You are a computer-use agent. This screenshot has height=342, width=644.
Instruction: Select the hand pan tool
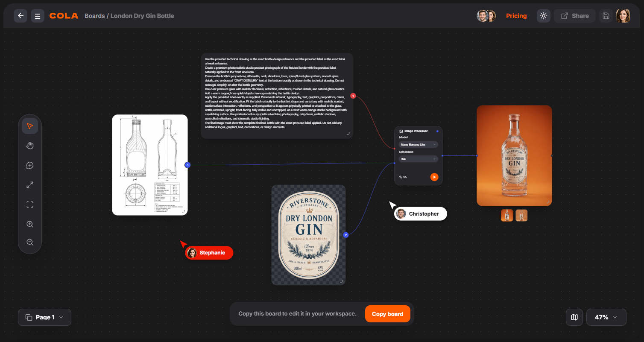tap(30, 146)
